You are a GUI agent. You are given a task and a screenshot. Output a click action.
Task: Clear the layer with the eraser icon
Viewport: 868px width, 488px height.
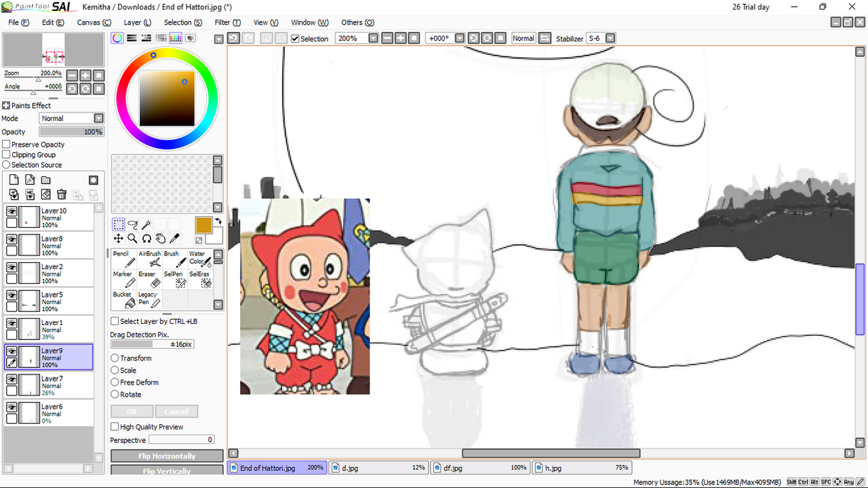45,195
